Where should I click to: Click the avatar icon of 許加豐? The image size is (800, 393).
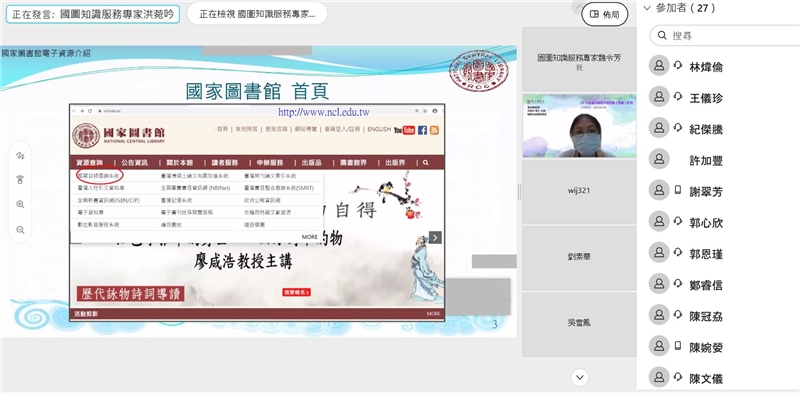click(659, 159)
